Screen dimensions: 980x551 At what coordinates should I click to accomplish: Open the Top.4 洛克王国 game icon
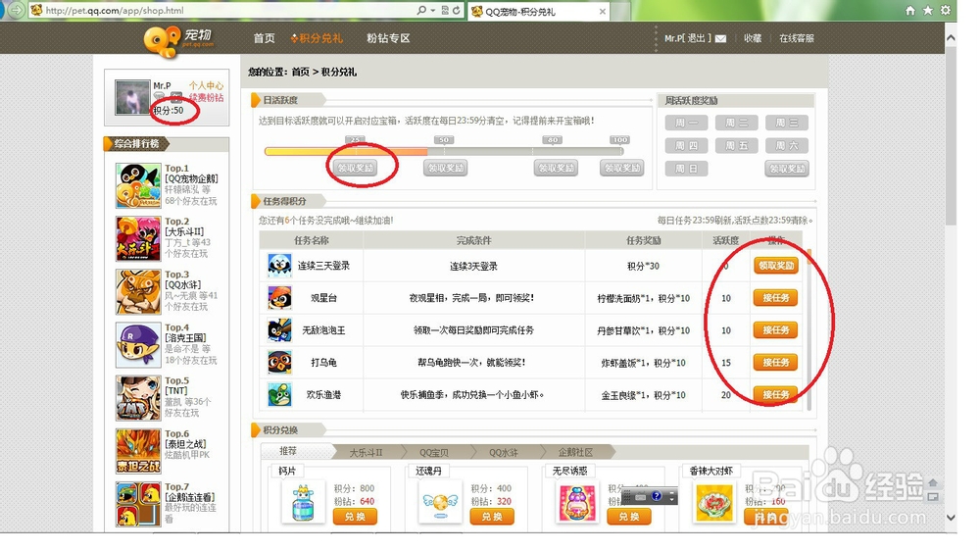pos(138,344)
